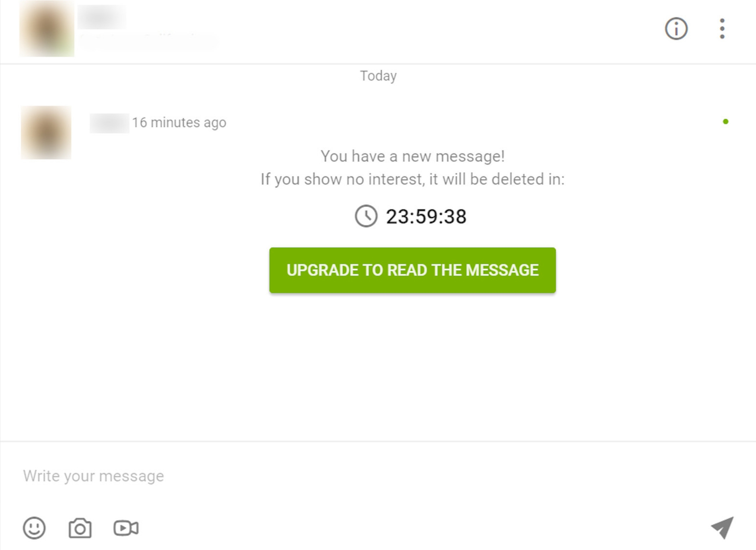
Task: Click the 16 minutes ago timestamp
Action: pos(179,122)
